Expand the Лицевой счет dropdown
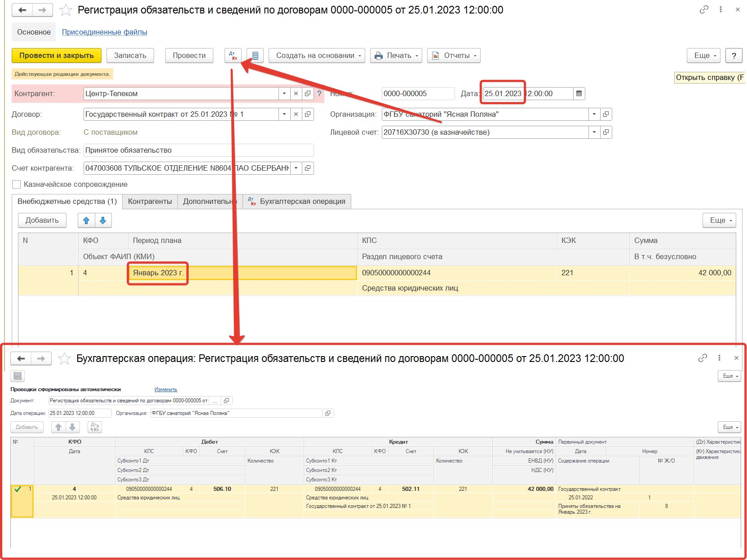Image resolution: width=747 pixels, height=560 pixels. (594, 132)
